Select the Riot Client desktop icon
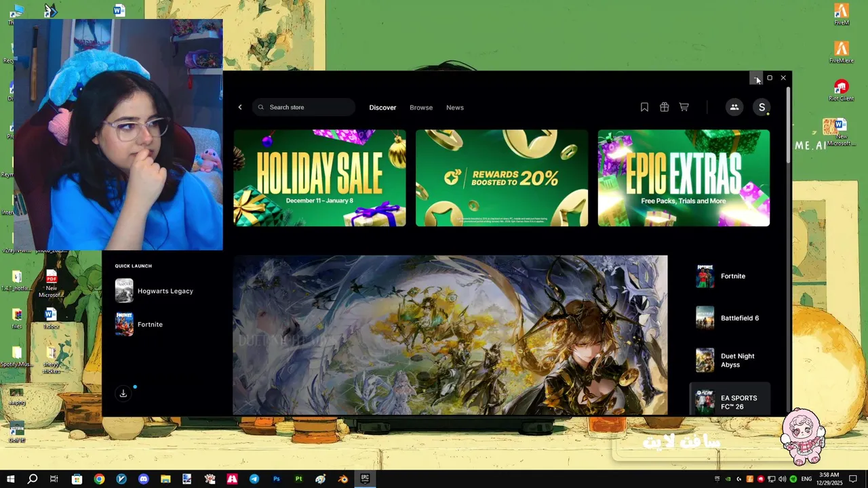Screen dimensions: 868x488 842,90
